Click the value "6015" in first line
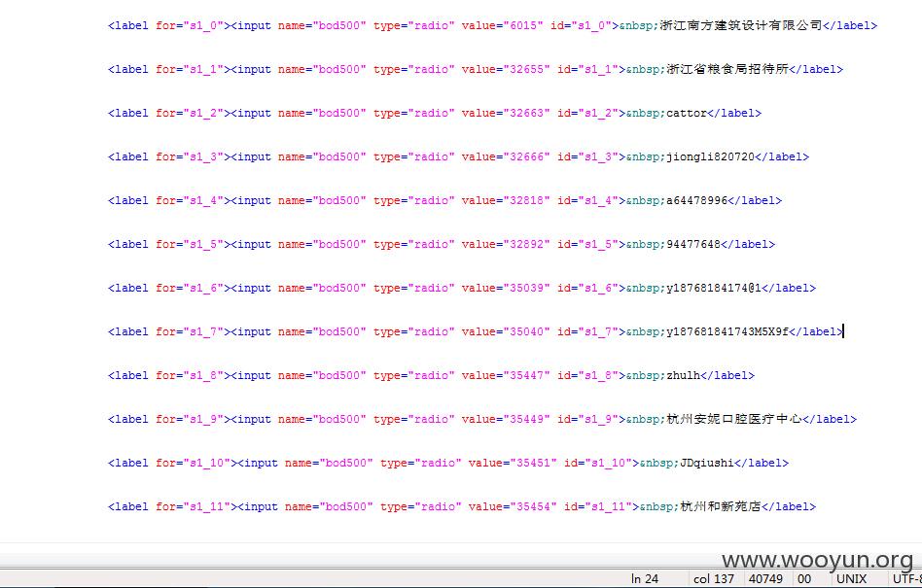The height and width of the screenshot is (588, 922). pos(523,26)
